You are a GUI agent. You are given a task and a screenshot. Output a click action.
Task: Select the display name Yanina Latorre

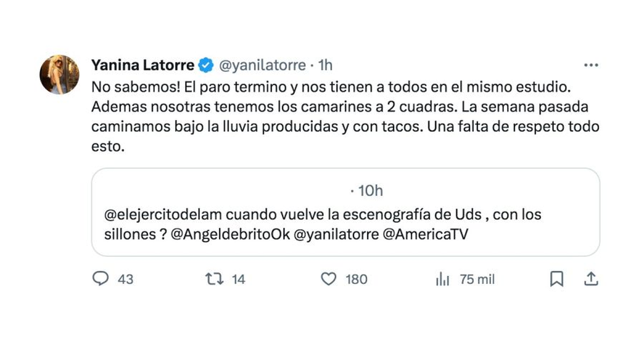point(142,64)
